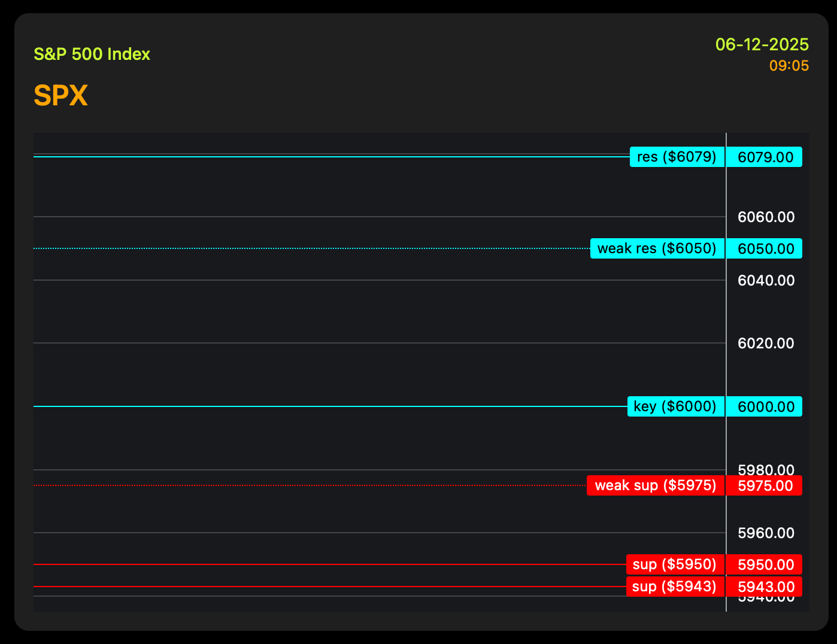Click the 5975.00 price tag
This screenshot has height=644, width=837.
click(765, 485)
